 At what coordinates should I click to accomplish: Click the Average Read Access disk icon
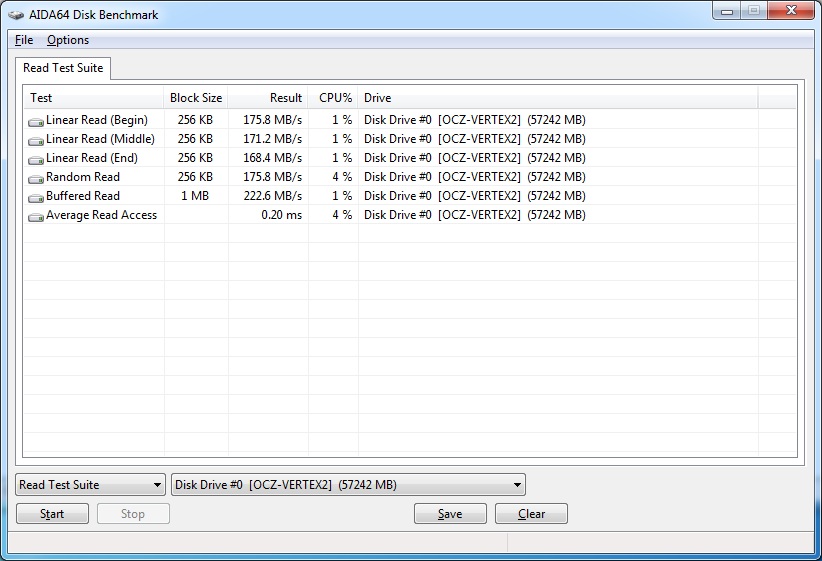pyautogui.click(x=36, y=216)
